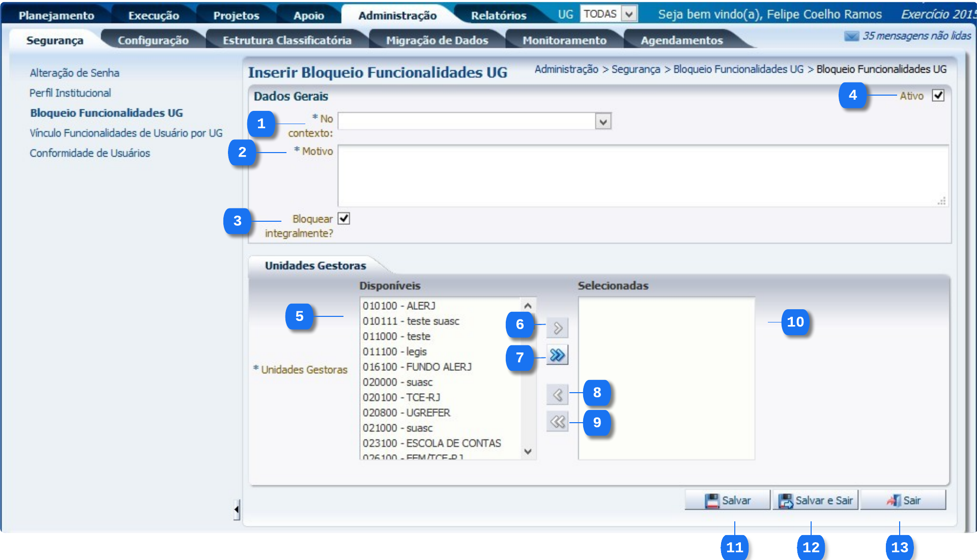The height and width of the screenshot is (560, 977).
Task: Click the Sair exit door icon
Action: [894, 500]
